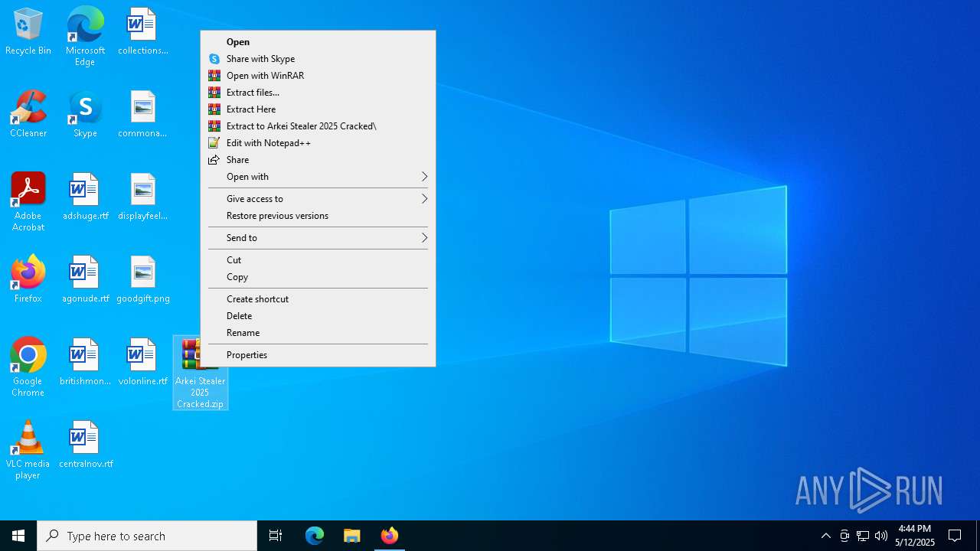The image size is (980, 551).
Task: Show hidden system tray icons
Action: point(826,536)
